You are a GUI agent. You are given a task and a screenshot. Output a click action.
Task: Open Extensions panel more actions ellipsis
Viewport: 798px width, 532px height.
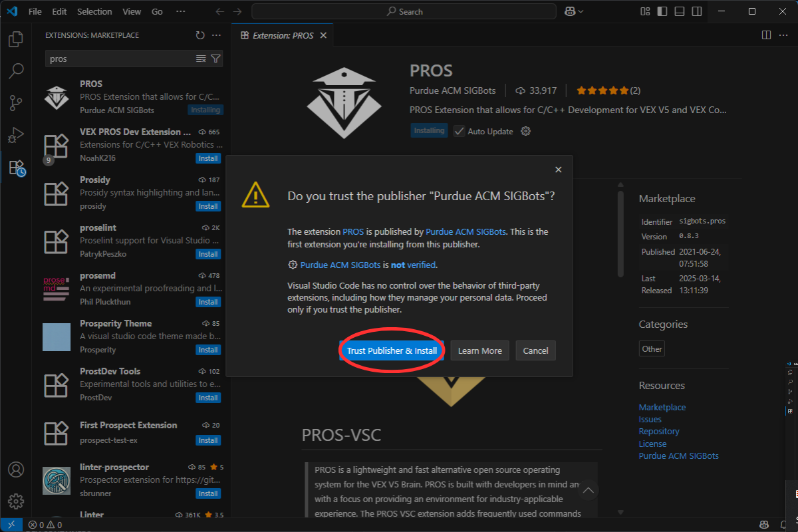pos(216,35)
